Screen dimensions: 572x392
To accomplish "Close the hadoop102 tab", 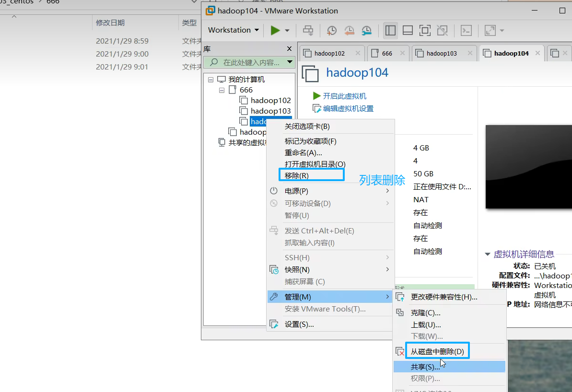I will click(358, 53).
